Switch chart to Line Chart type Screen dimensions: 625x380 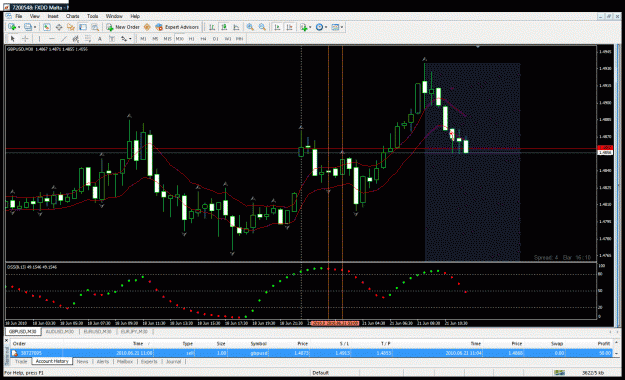point(236,27)
